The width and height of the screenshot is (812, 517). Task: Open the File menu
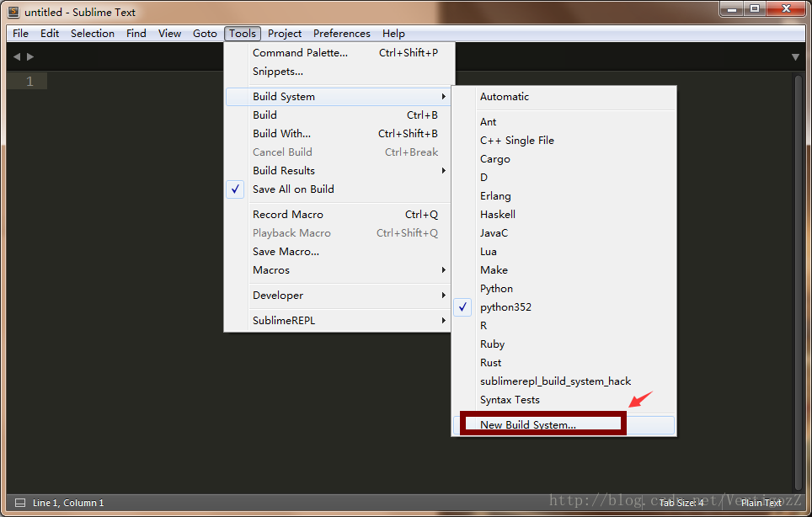coord(21,34)
